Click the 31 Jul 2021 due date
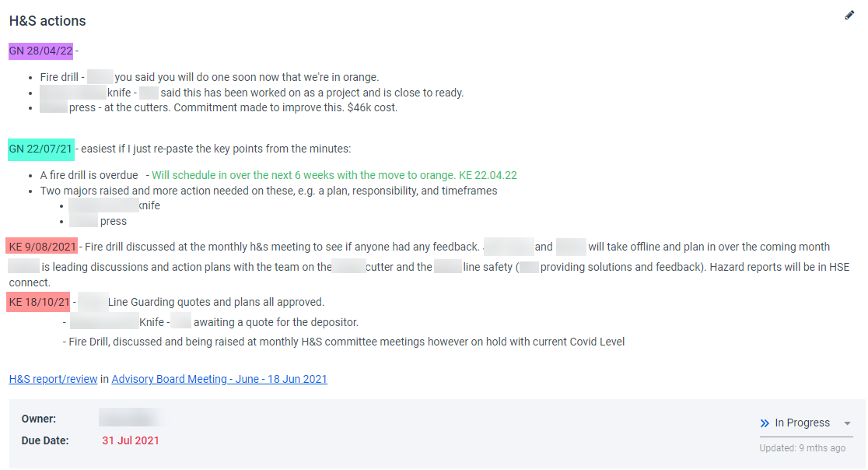868x470 pixels. pyautogui.click(x=131, y=440)
